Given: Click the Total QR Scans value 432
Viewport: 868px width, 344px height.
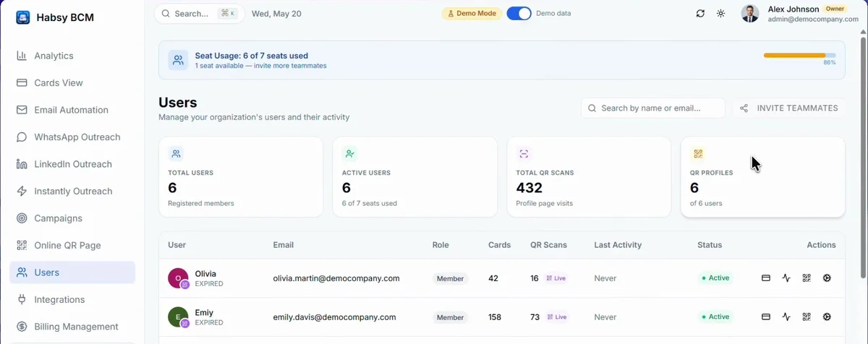Looking at the screenshot, I should [x=529, y=188].
